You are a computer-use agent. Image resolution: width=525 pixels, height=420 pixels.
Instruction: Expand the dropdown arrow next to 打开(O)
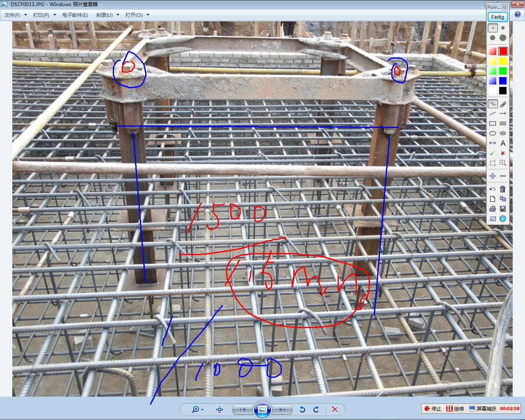click(x=148, y=15)
